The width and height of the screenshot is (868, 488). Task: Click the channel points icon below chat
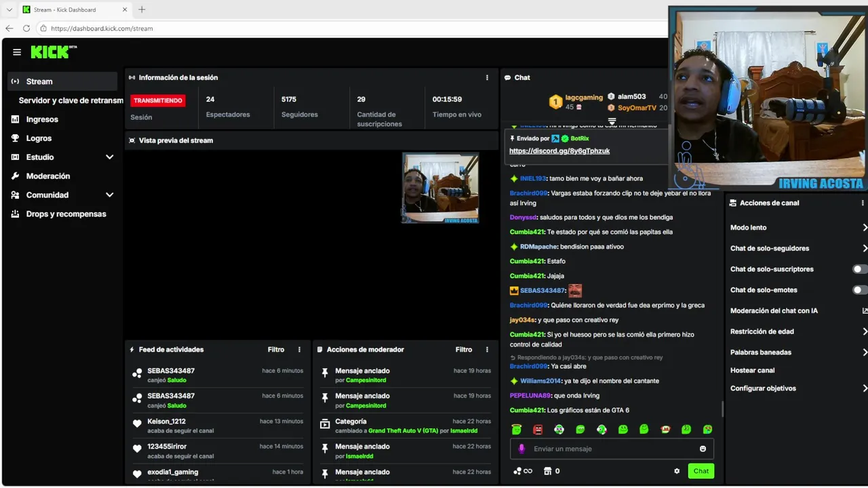tap(523, 471)
